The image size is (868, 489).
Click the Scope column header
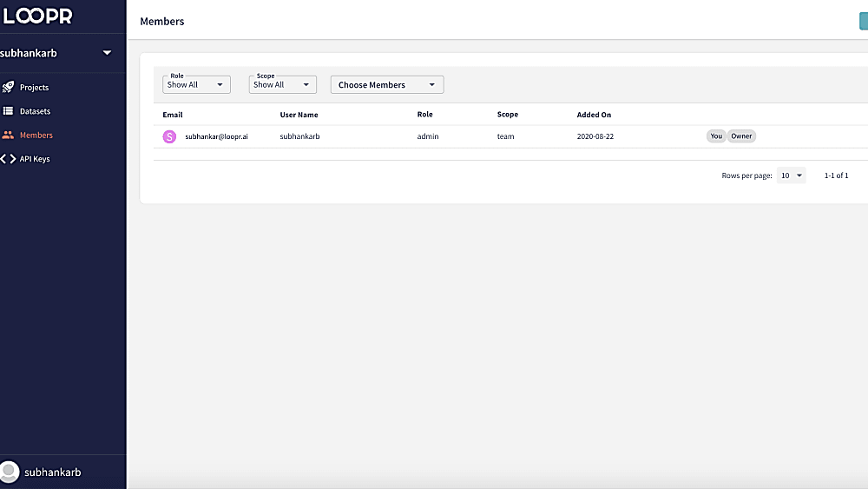coord(508,114)
